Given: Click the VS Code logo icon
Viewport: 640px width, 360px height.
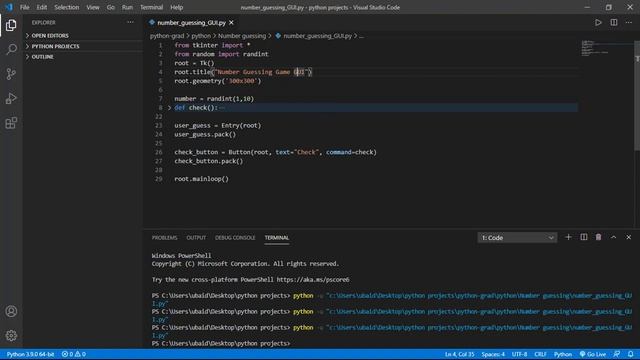Looking at the screenshot, I should (9, 7).
